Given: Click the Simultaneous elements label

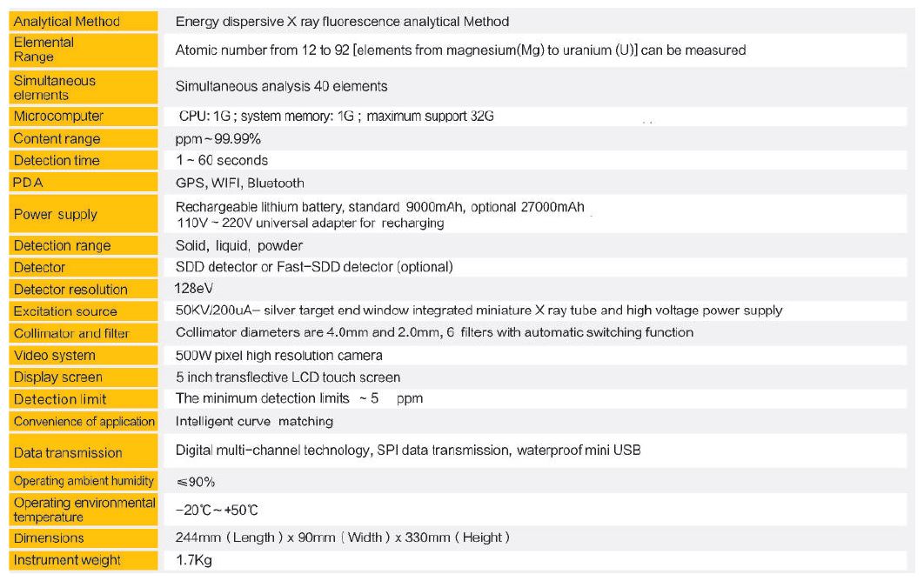Looking at the screenshot, I should click(55, 87).
